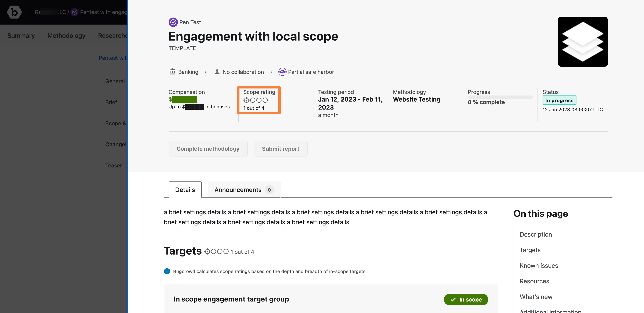
Task: Open the Summary tab in background page
Action: point(21,35)
